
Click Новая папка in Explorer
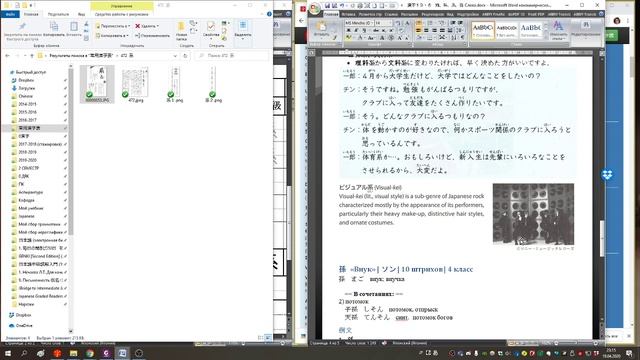coord(181,31)
